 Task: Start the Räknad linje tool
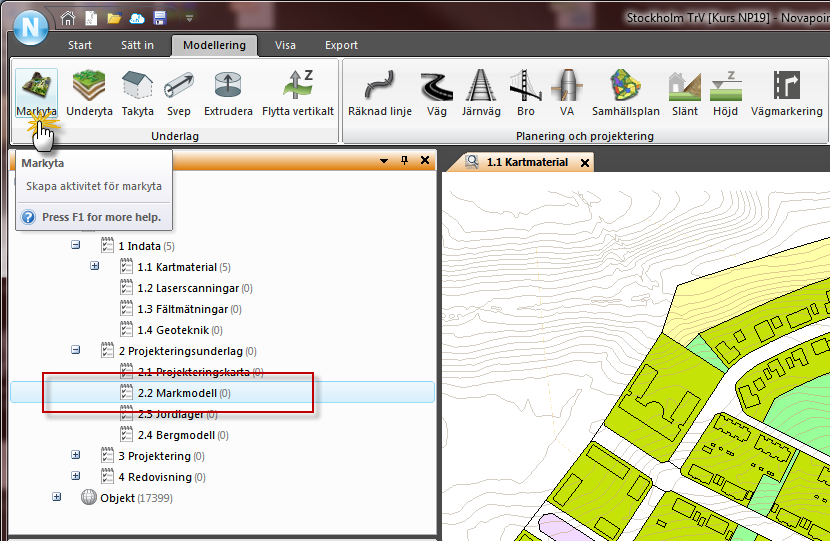click(380, 92)
